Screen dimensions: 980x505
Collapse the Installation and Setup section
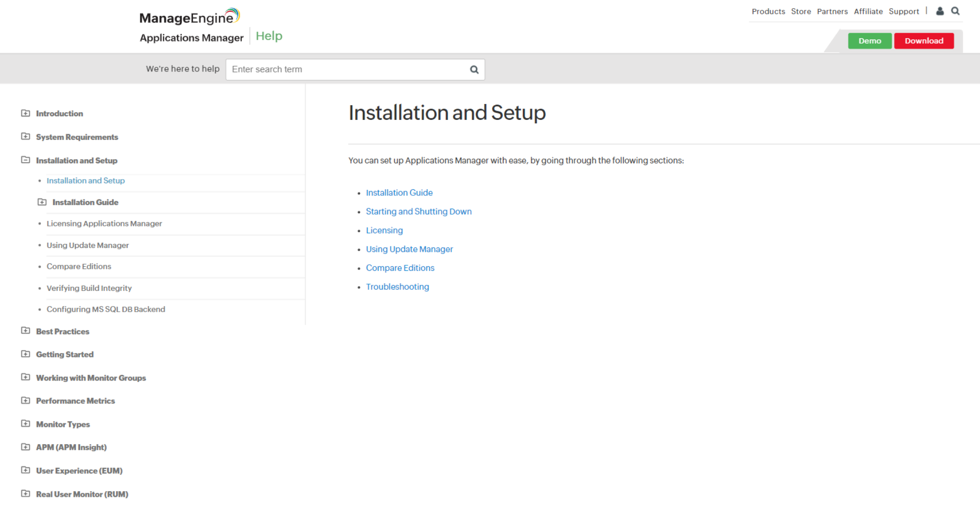click(26, 160)
